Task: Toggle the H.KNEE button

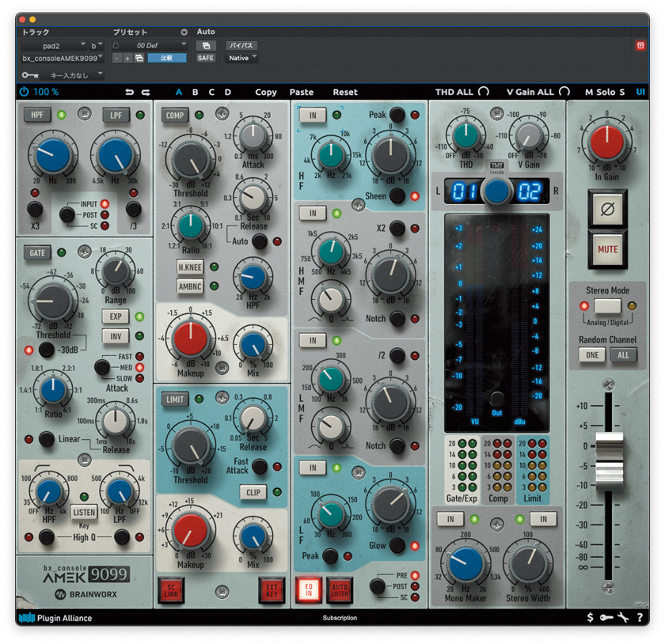Action: point(190,267)
